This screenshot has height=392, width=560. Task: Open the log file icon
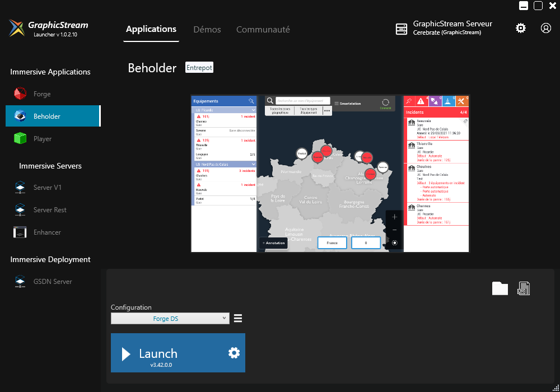pyautogui.click(x=524, y=288)
